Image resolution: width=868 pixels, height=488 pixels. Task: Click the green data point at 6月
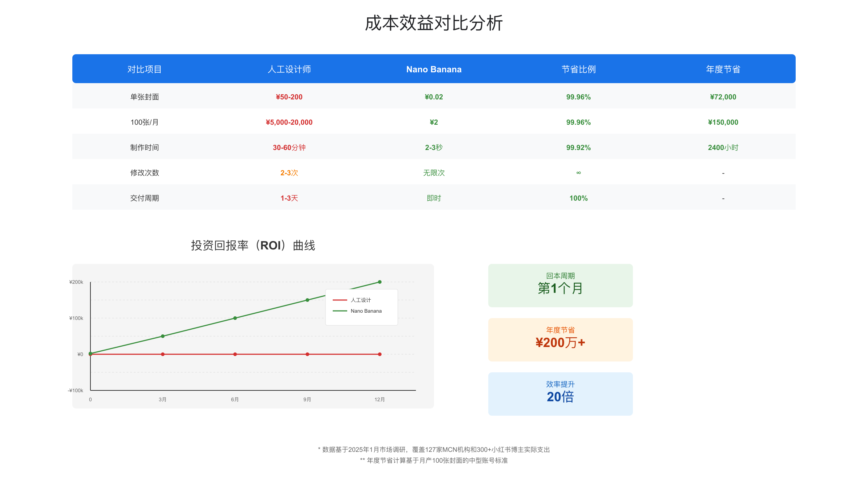235,318
